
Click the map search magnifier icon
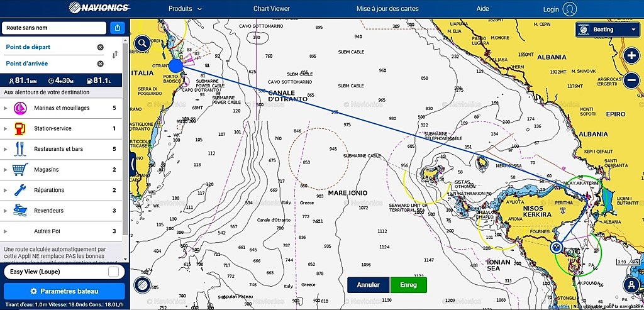142,43
